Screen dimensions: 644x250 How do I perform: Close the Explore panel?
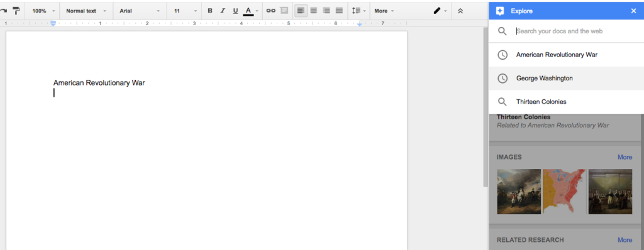click(633, 11)
